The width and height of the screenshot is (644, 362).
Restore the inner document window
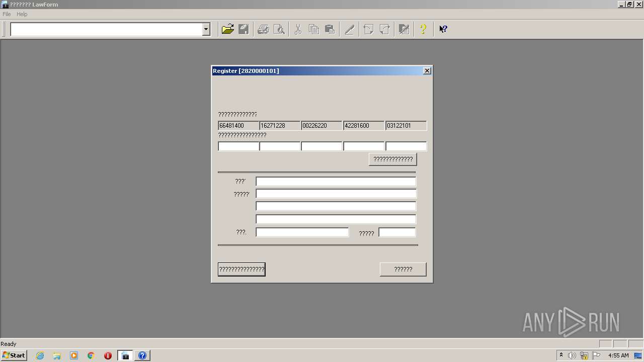[x=629, y=5]
